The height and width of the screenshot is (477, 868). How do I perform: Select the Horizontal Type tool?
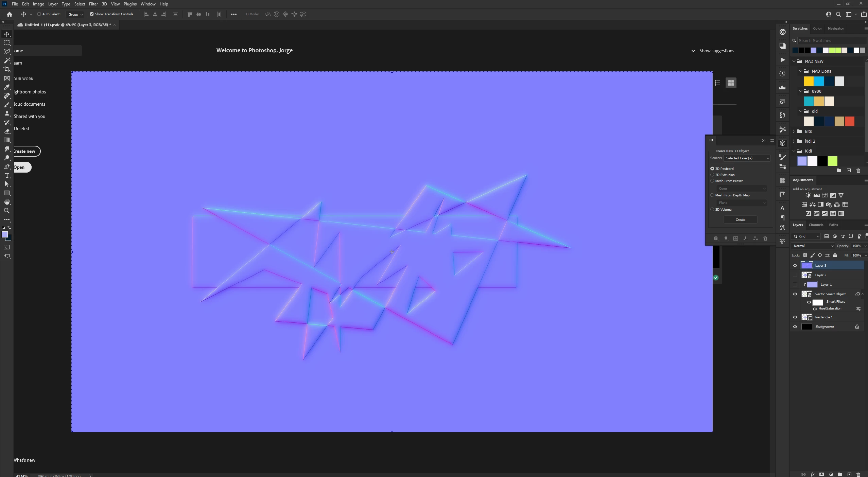(x=7, y=175)
